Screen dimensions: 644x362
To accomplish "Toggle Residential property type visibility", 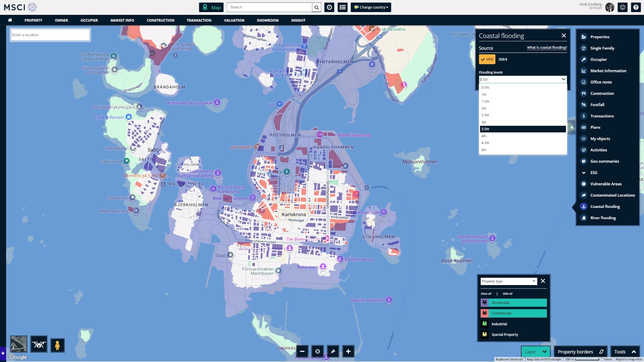I will pyautogui.click(x=514, y=302).
